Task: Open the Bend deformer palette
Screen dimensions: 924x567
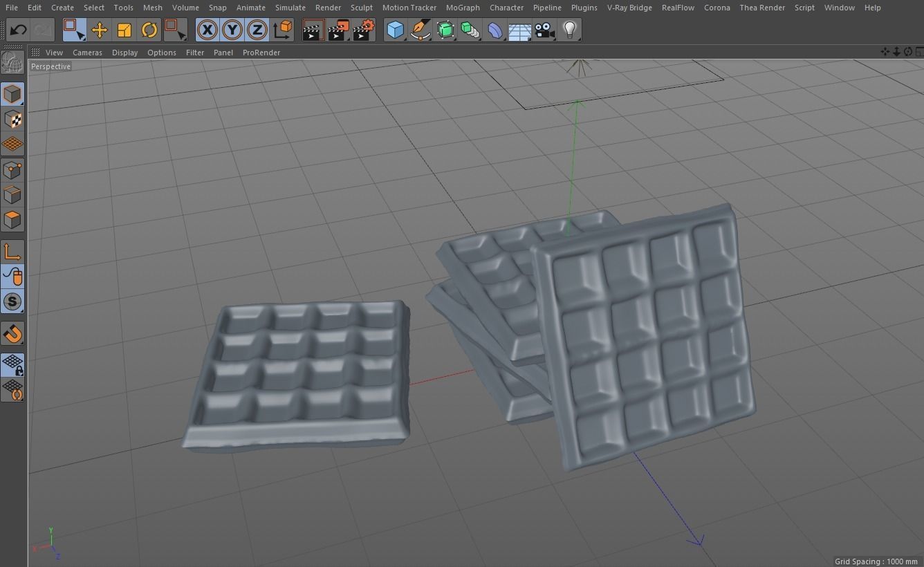Action: coord(495,30)
